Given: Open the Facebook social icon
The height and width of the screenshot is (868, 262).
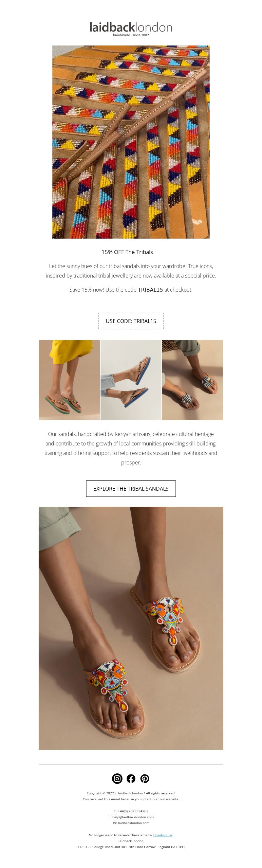Looking at the screenshot, I should point(131,778).
